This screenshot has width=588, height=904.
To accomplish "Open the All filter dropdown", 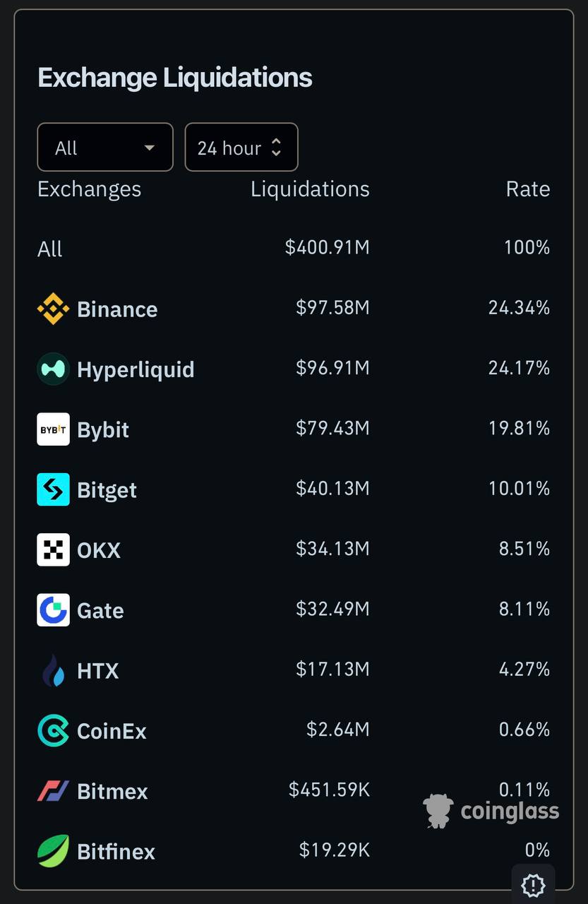I will click(105, 147).
